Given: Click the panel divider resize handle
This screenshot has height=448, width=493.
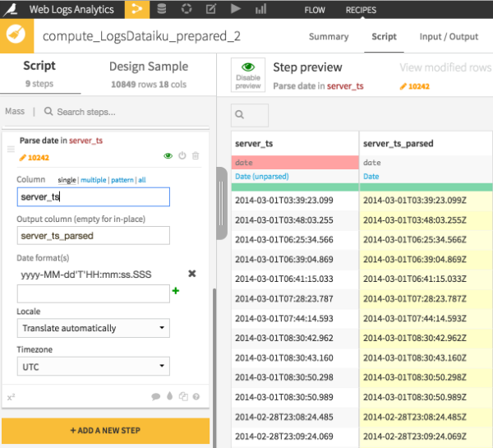Looking at the screenshot, I should point(221,204).
